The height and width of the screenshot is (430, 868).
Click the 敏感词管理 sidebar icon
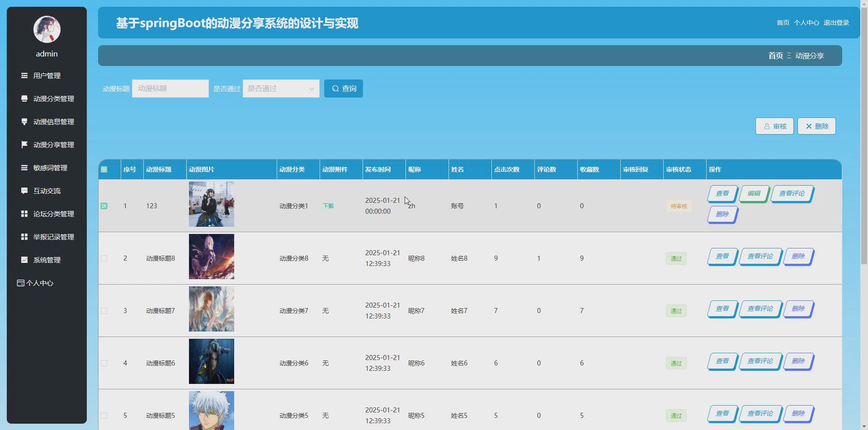click(24, 168)
